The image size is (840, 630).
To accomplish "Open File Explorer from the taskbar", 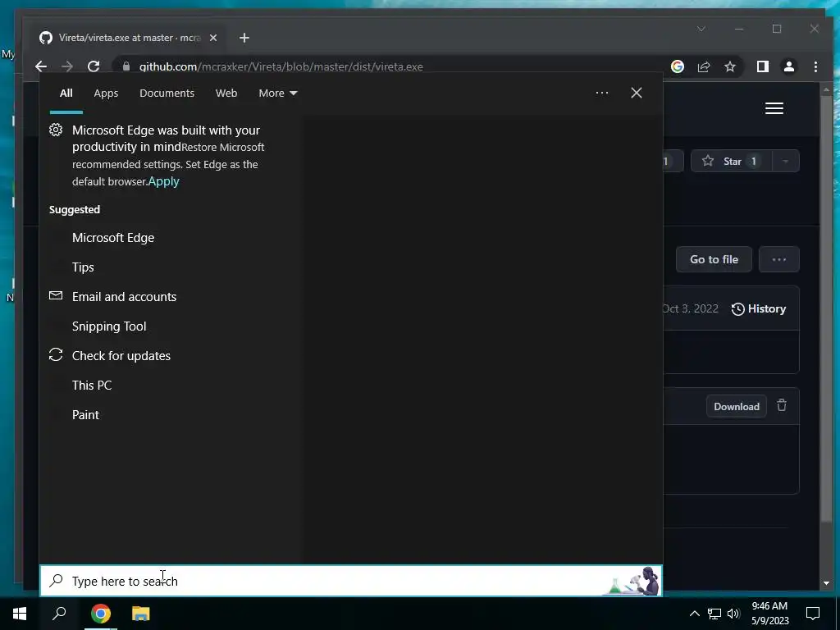I will pyautogui.click(x=141, y=614).
